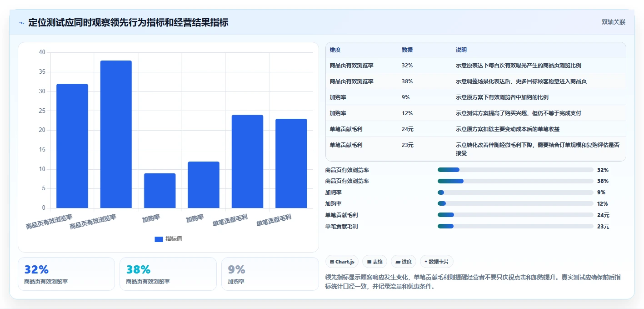Click the description 示意原方案扣除主要变动成本后的单笔收益

[x=508, y=129]
